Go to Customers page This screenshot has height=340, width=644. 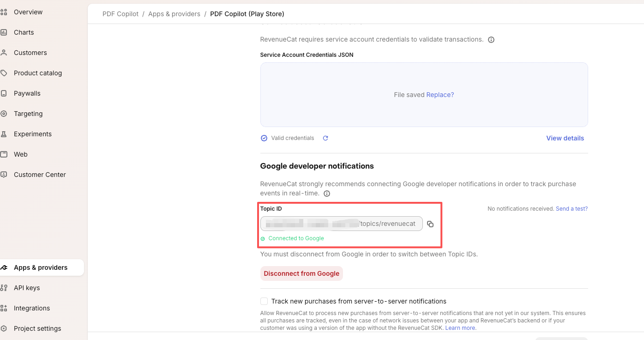[30, 53]
